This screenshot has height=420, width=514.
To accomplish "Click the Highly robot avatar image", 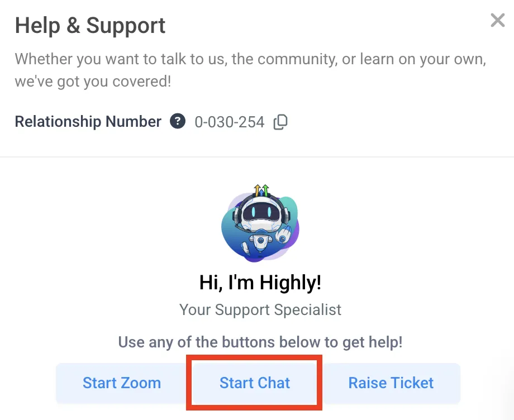I will [x=260, y=223].
